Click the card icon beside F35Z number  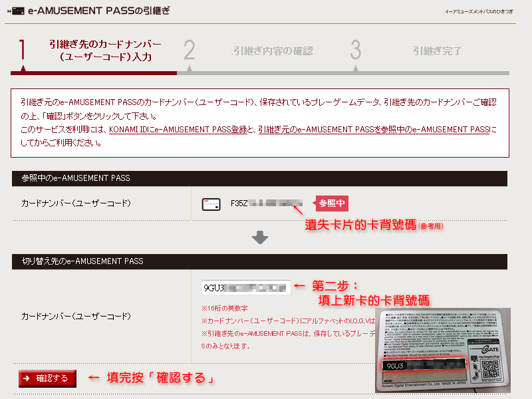(211, 204)
